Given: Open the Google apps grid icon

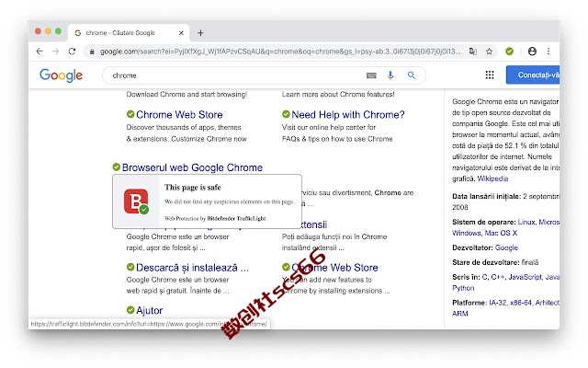Looking at the screenshot, I should 490,75.
